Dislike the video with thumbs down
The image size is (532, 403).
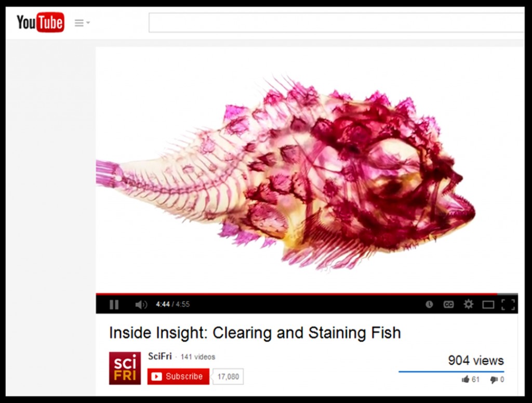(497, 379)
